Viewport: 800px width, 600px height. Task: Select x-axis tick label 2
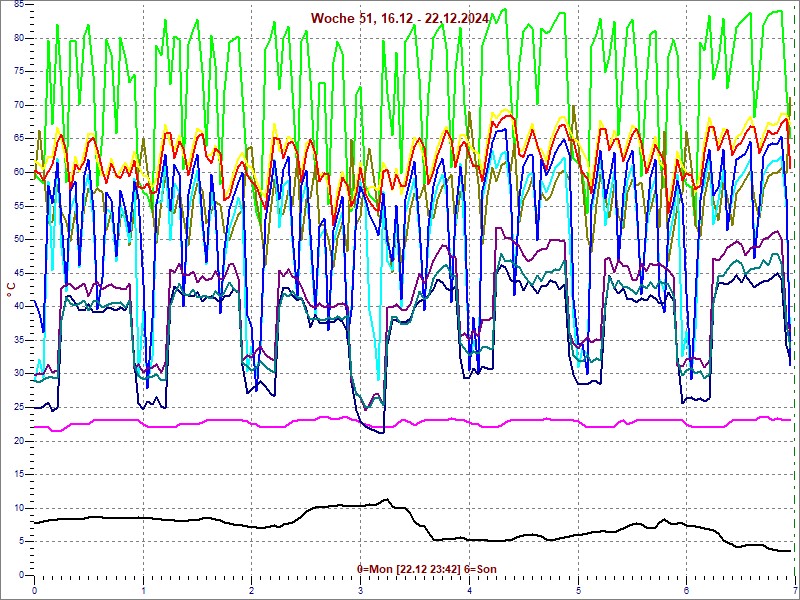252,589
